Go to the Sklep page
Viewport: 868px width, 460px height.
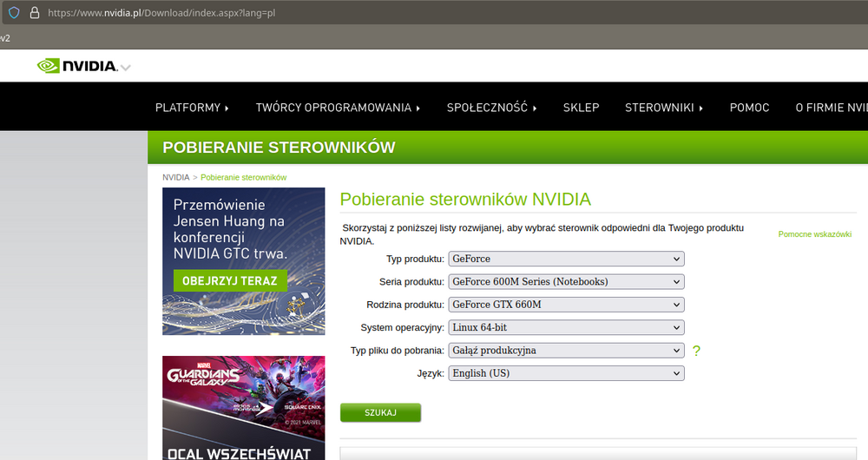coord(582,108)
